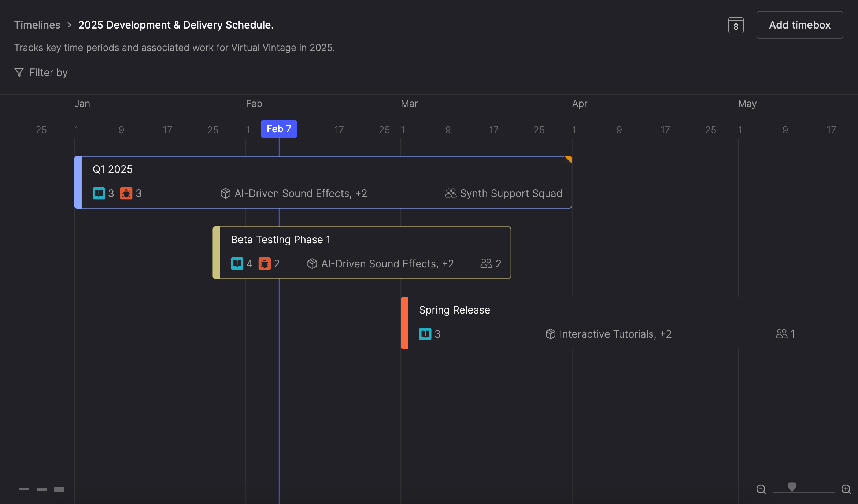This screenshot has width=858, height=504.
Task: Click the orange corner flag on Q1 2025
Action: [569, 159]
